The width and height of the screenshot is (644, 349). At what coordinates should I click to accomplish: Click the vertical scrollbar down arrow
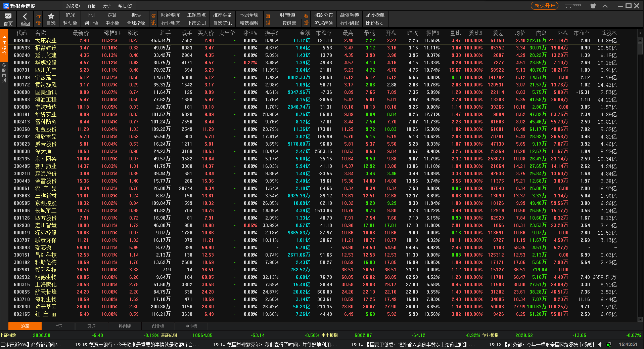tap(640, 319)
